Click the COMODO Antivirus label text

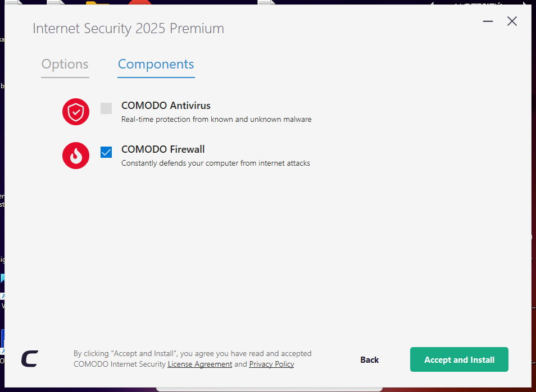[166, 106]
